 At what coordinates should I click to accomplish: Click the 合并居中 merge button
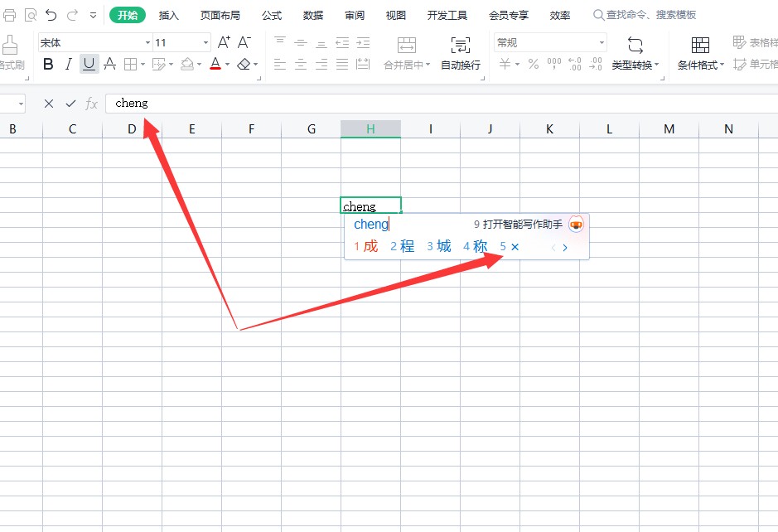(x=407, y=53)
